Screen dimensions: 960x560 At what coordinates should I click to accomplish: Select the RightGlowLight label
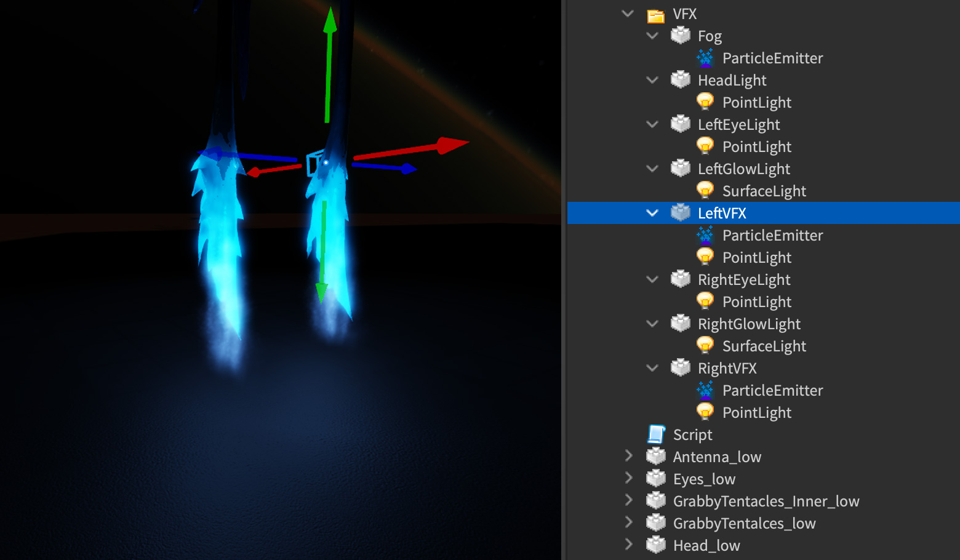click(749, 324)
